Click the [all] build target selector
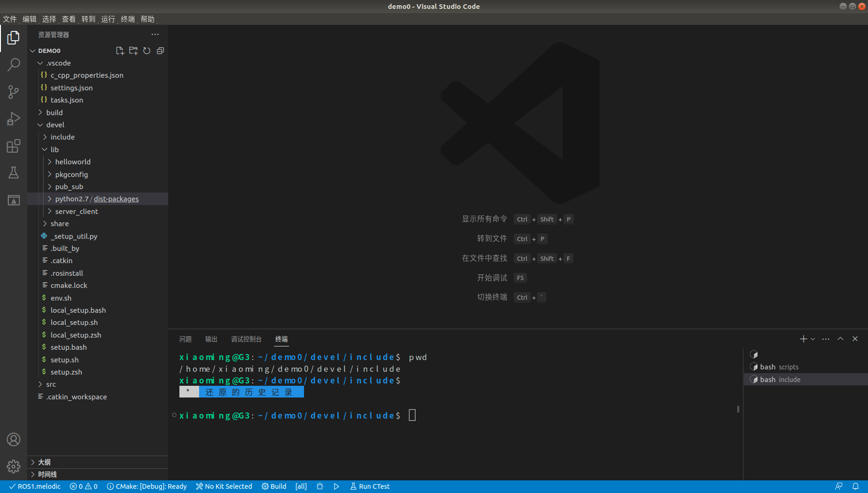868x493 pixels. click(x=301, y=486)
